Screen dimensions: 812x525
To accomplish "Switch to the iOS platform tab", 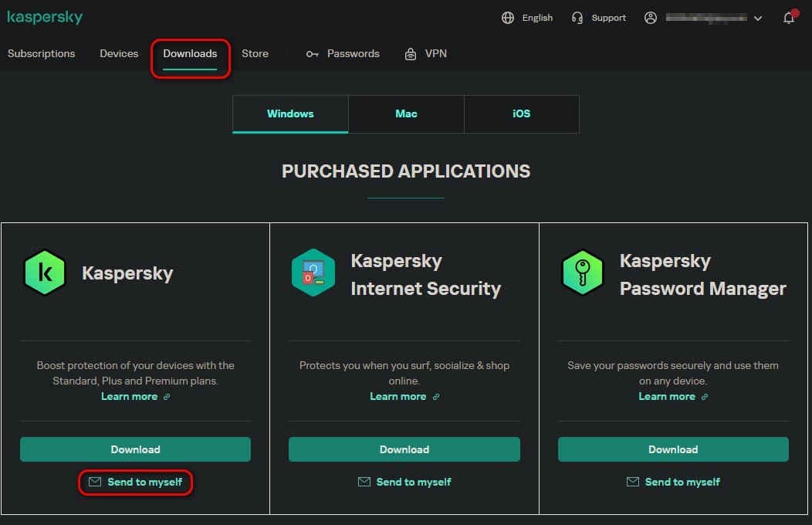I will tap(522, 114).
